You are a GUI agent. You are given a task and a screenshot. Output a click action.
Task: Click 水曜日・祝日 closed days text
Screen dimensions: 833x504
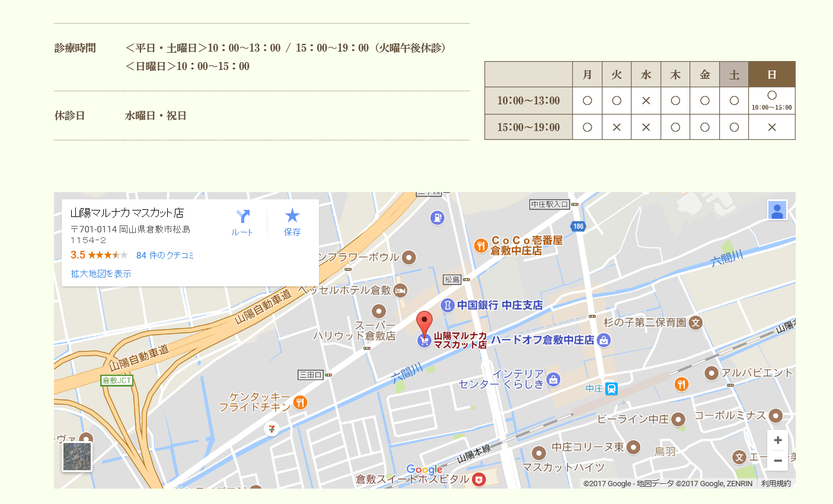click(156, 116)
